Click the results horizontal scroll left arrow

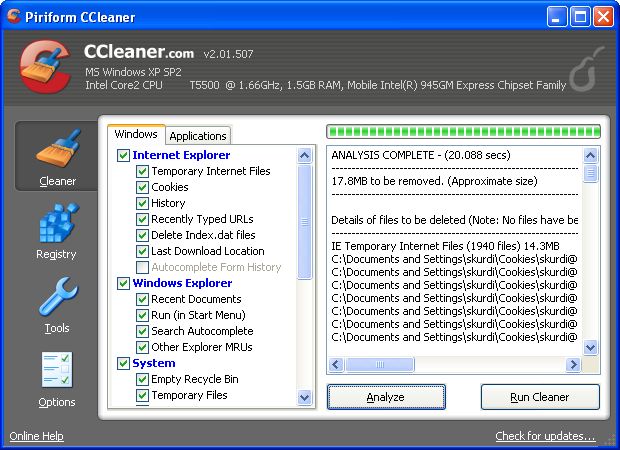tap(336, 364)
